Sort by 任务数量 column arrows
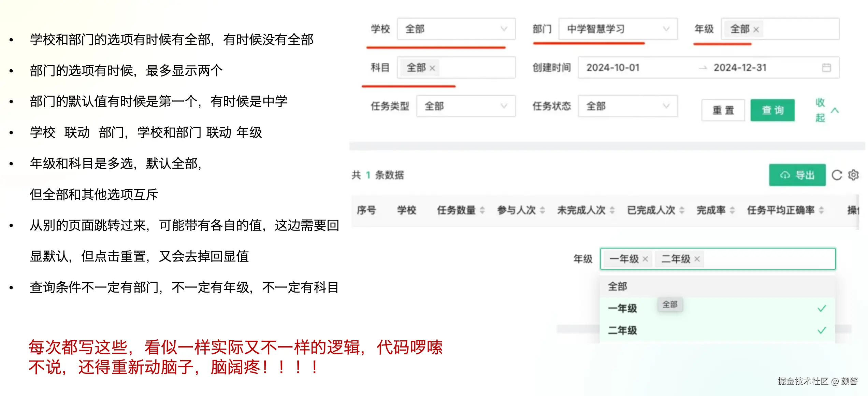868x396 pixels. point(482,210)
